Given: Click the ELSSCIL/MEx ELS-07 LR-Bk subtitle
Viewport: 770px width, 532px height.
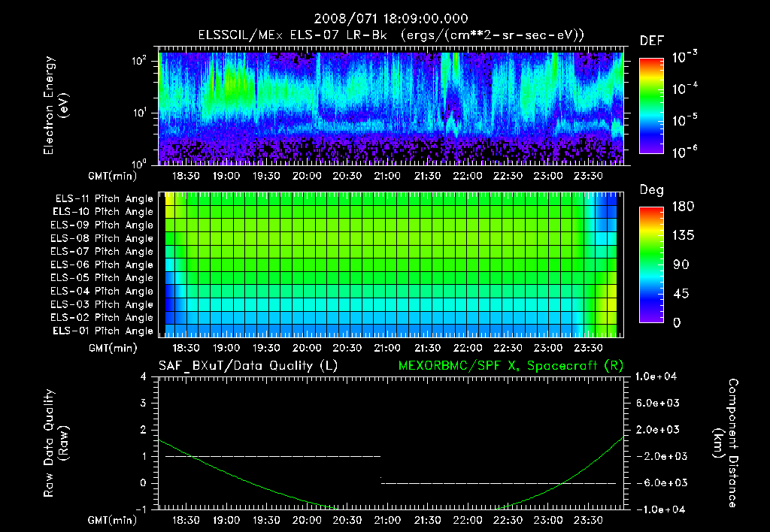Looking at the screenshot, I should [391, 35].
